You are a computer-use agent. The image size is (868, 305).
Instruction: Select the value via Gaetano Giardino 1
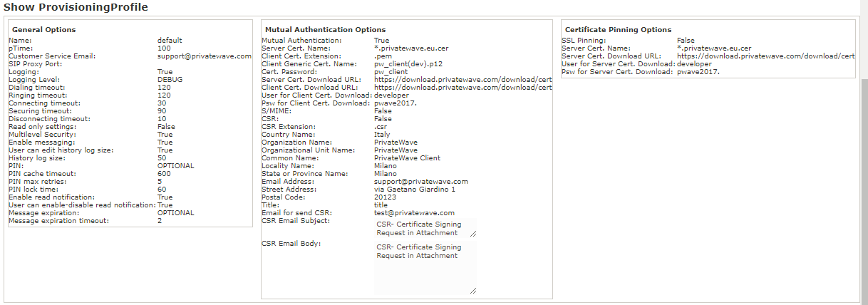[415, 190]
